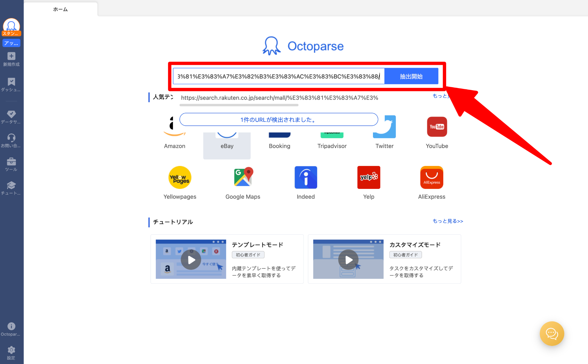This screenshot has height=364, width=588.
Task: Play the テンプレートモード tutorial video
Action: coord(191,260)
